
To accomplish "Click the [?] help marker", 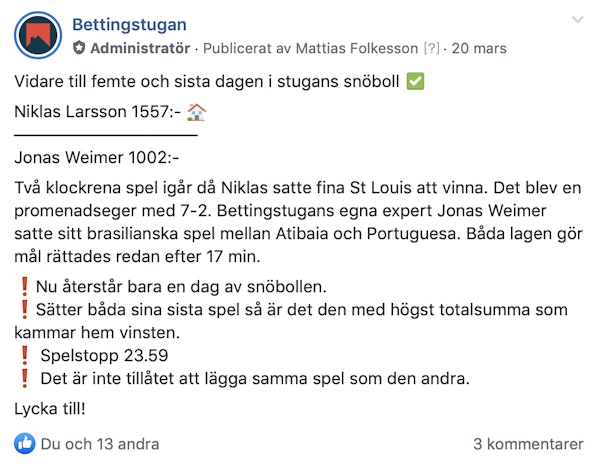I will click(432, 48).
